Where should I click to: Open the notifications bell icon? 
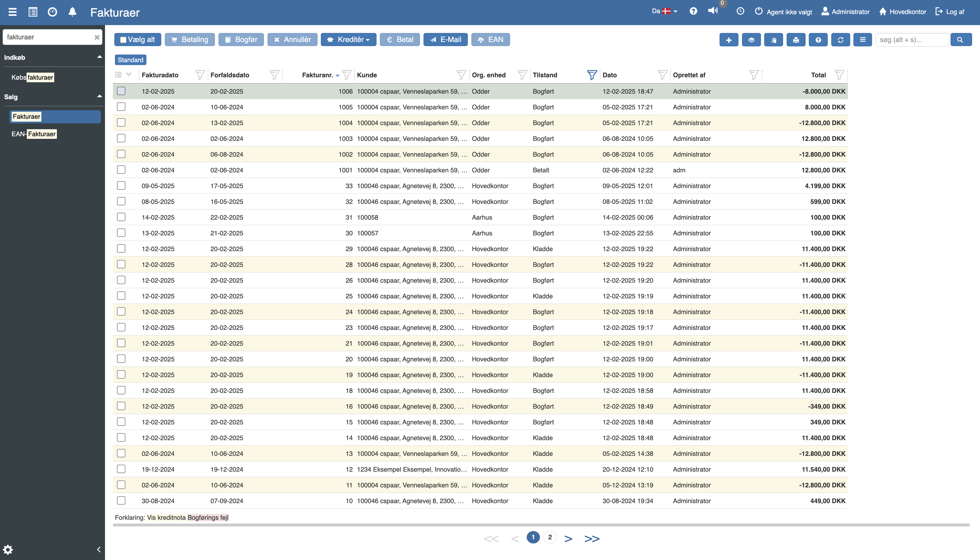click(72, 12)
